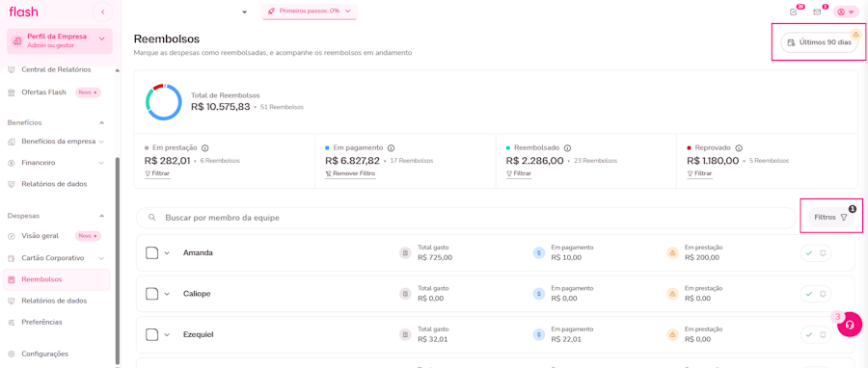Screen dimensions: 868x368
Task: Expand Ezequiel's row details
Action: pos(167,335)
